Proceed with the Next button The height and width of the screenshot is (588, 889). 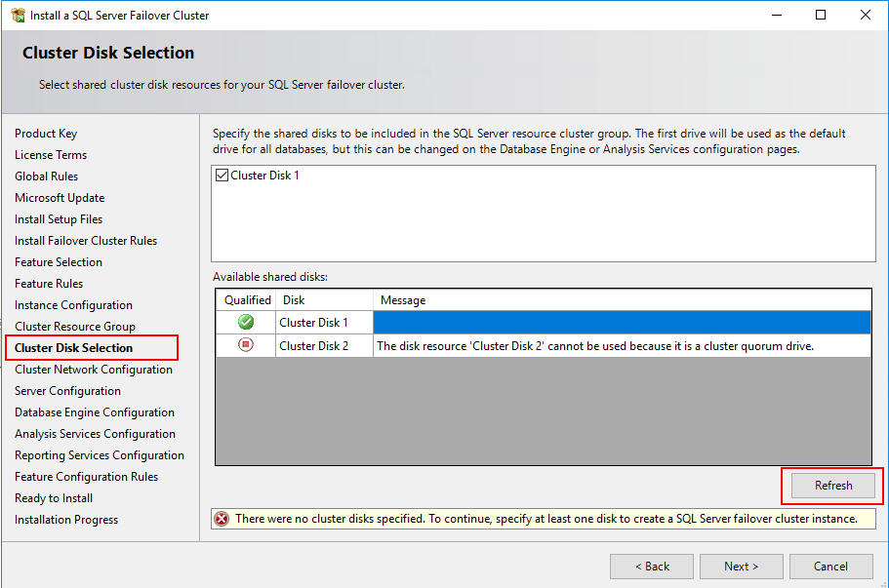[x=741, y=567]
